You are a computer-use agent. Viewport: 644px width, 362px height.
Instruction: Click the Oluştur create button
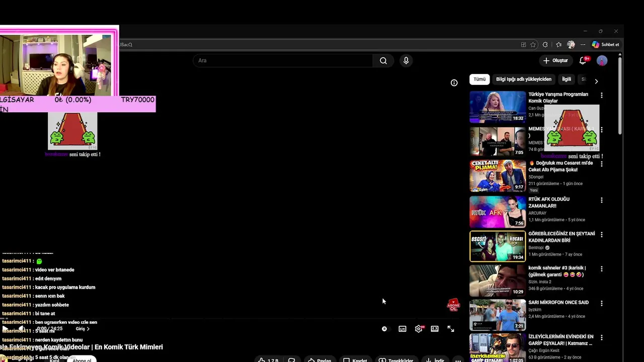(x=555, y=60)
